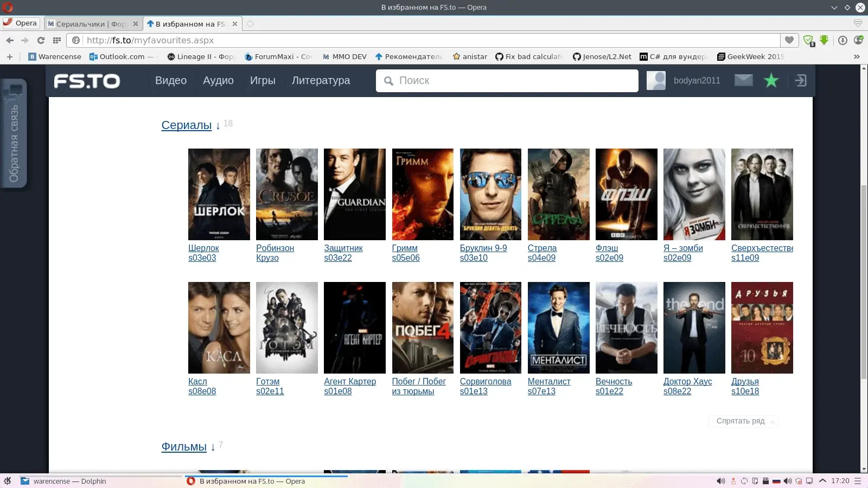
Task: Click the 17:20 clock in the taskbar
Action: click(840, 481)
